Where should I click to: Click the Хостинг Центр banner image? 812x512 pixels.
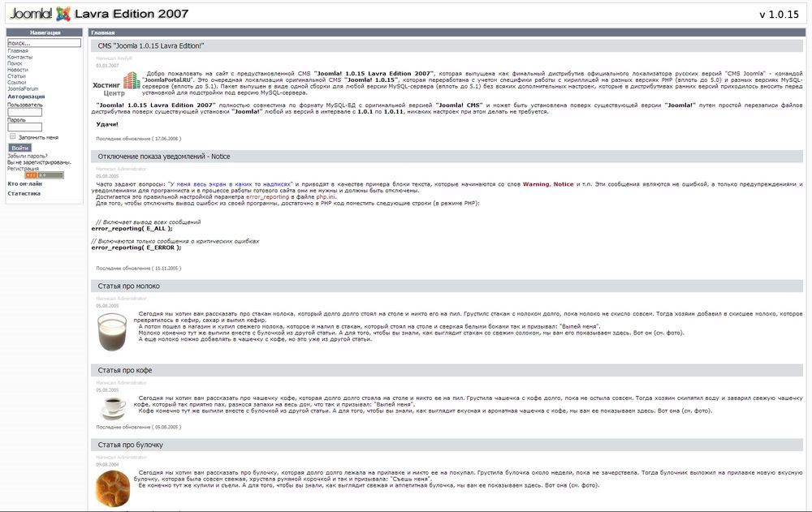(x=116, y=84)
